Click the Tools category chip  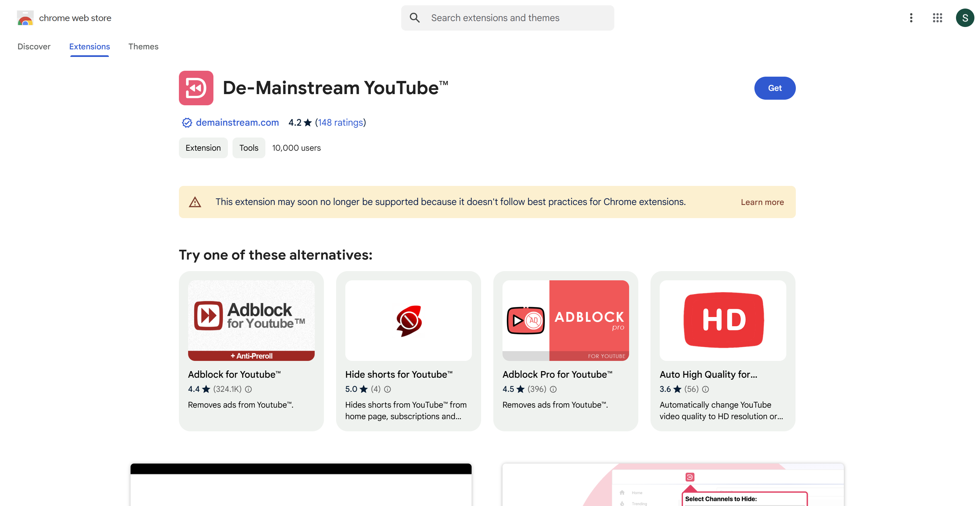(249, 148)
